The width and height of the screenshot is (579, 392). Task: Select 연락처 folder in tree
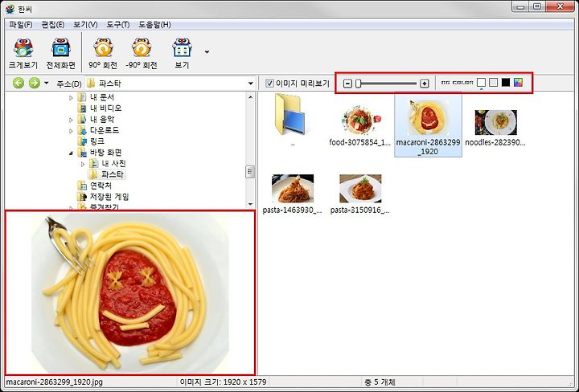101,186
